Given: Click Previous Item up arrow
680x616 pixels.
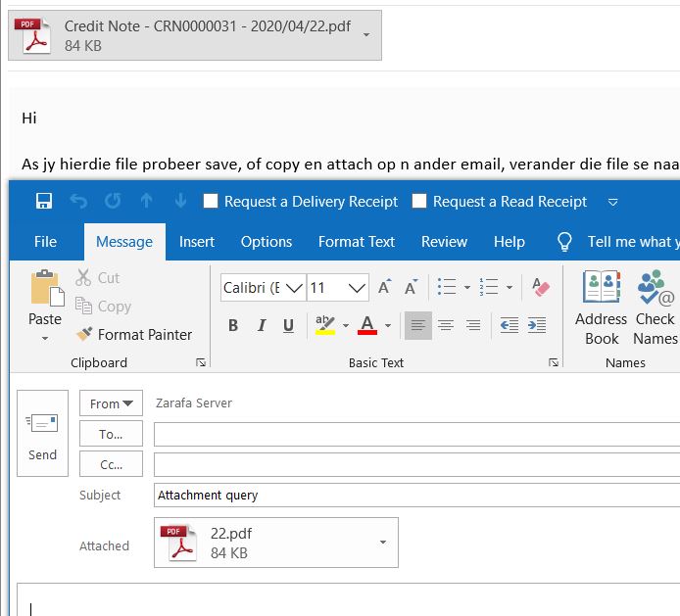Looking at the screenshot, I should coord(147,201).
